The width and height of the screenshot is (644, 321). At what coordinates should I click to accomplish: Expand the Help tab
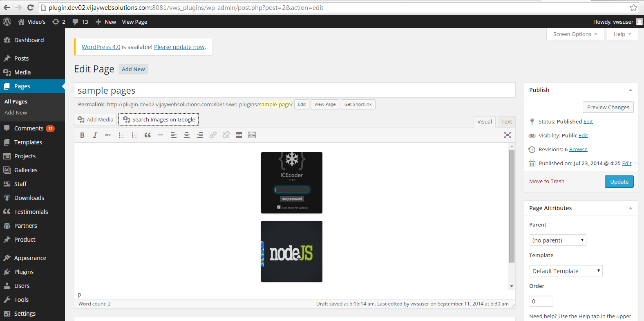[x=622, y=34]
